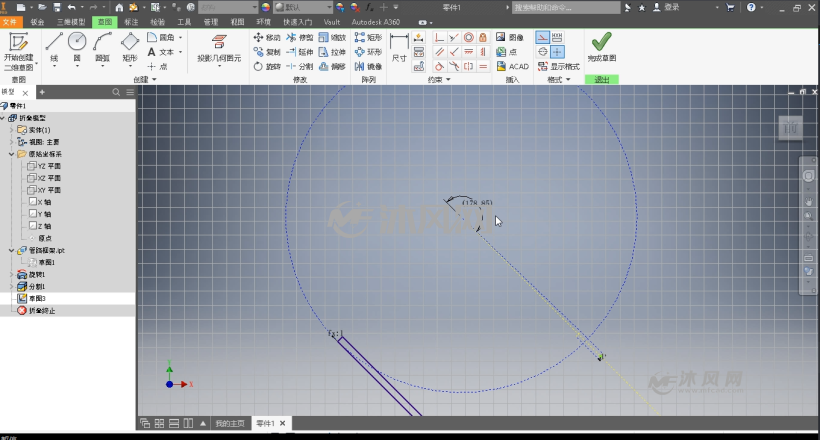Click the browser search magnifier icon
The width and height of the screenshot is (820, 440).
pyautogui.click(x=116, y=92)
